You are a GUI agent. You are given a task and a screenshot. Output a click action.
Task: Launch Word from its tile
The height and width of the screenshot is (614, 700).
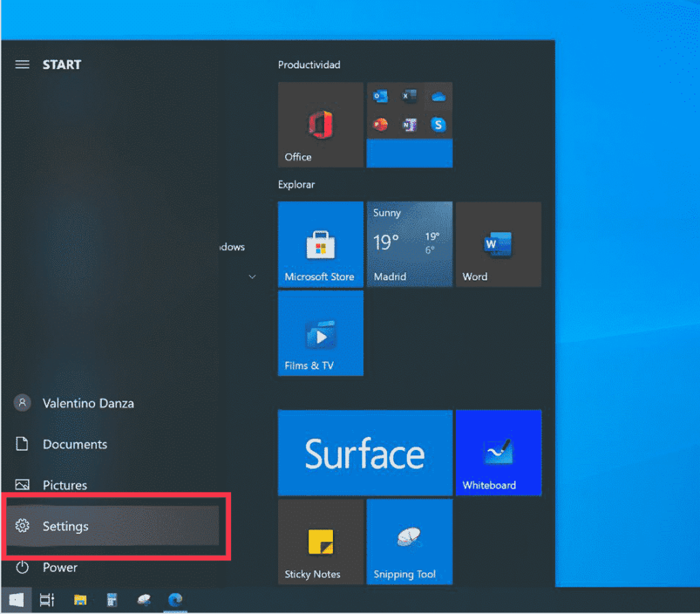(498, 244)
